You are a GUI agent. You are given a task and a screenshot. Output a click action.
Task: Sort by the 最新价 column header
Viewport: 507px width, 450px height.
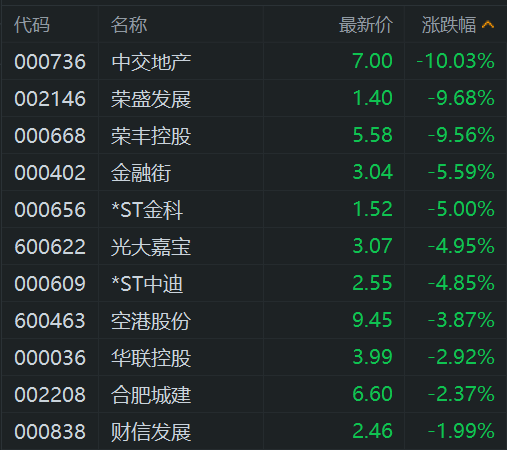[366, 25]
